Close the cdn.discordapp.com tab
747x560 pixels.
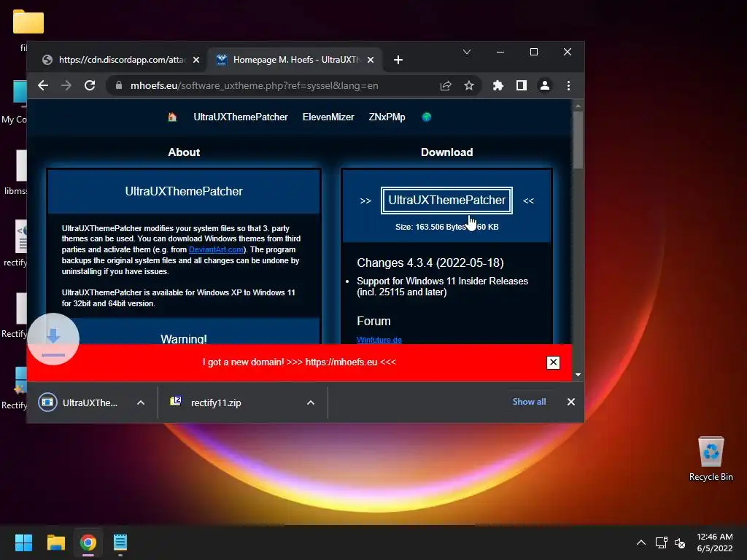coord(196,60)
